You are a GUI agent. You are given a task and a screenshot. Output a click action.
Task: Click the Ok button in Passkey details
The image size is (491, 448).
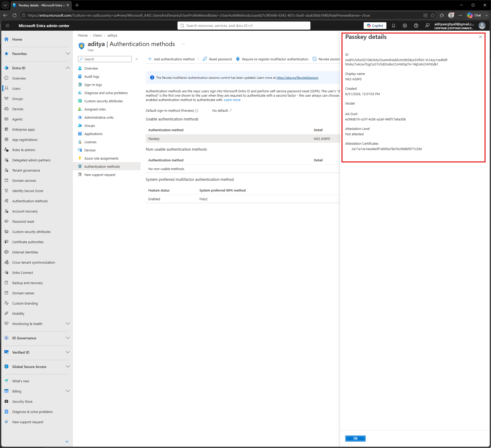pos(355,438)
